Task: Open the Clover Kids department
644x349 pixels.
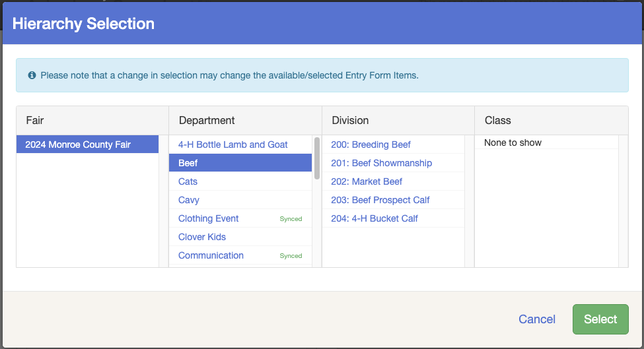Action: (x=240, y=237)
